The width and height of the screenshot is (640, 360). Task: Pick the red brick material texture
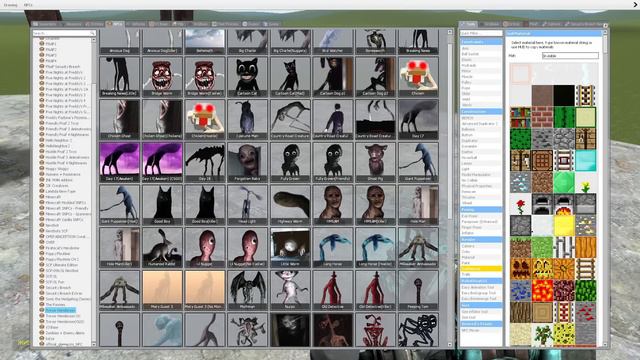[542, 118]
